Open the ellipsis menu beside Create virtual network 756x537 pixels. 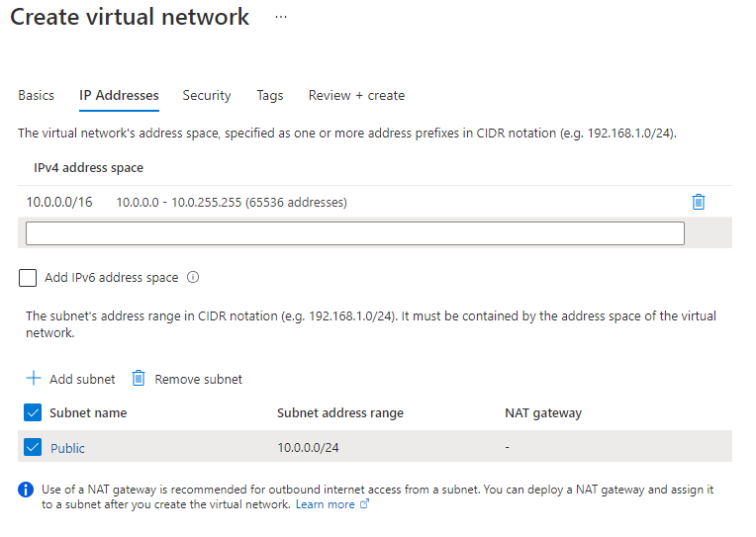281,17
